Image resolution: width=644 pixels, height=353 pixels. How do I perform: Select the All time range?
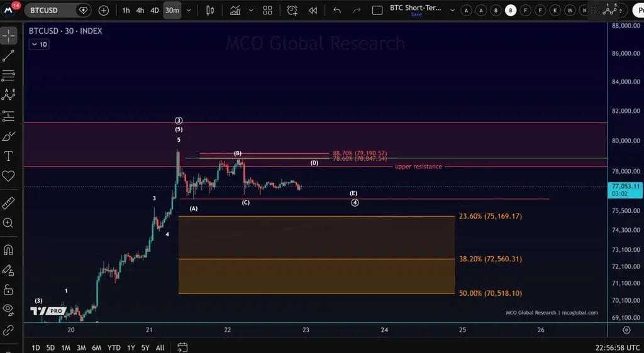[160, 348]
